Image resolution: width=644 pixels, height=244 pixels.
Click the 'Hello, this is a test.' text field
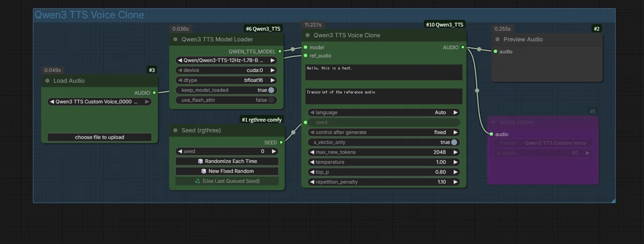point(384,73)
